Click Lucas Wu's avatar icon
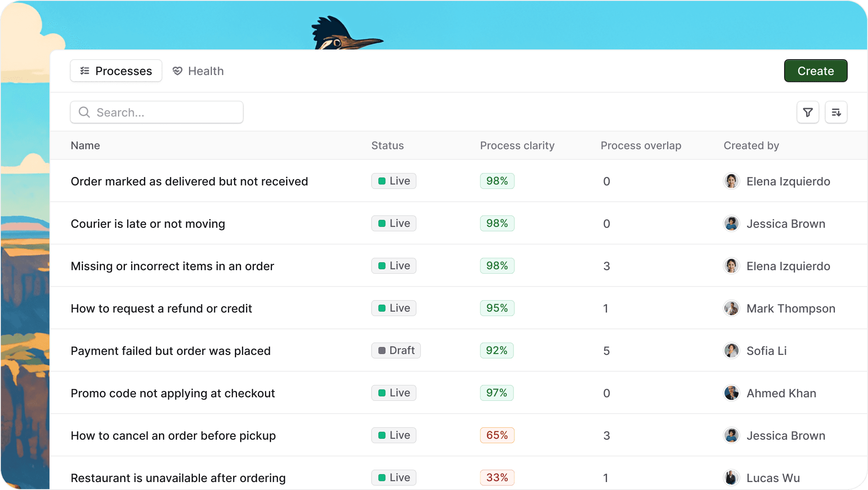Screen dimensions: 868x490 [x=731, y=478]
